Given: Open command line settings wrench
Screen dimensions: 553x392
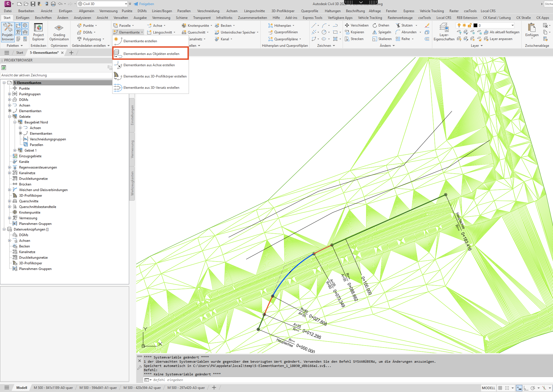Looking at the screenshot, I should (x=140, y=367).
